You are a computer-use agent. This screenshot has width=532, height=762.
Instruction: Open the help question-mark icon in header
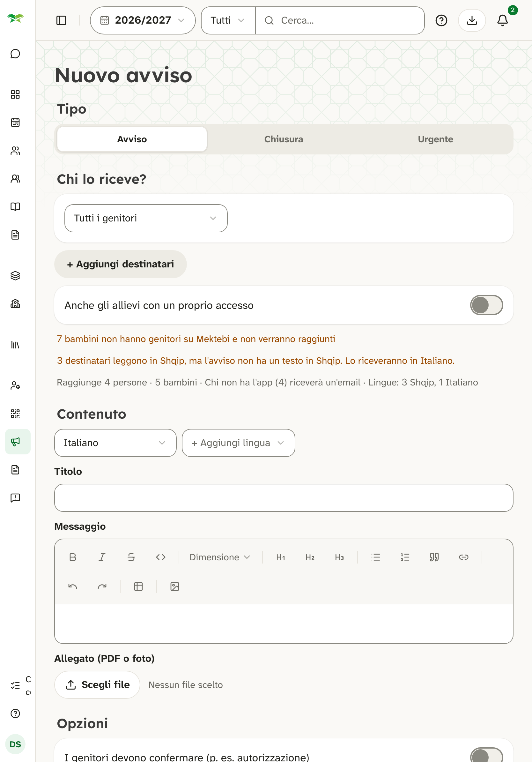[x=441, y=20]
